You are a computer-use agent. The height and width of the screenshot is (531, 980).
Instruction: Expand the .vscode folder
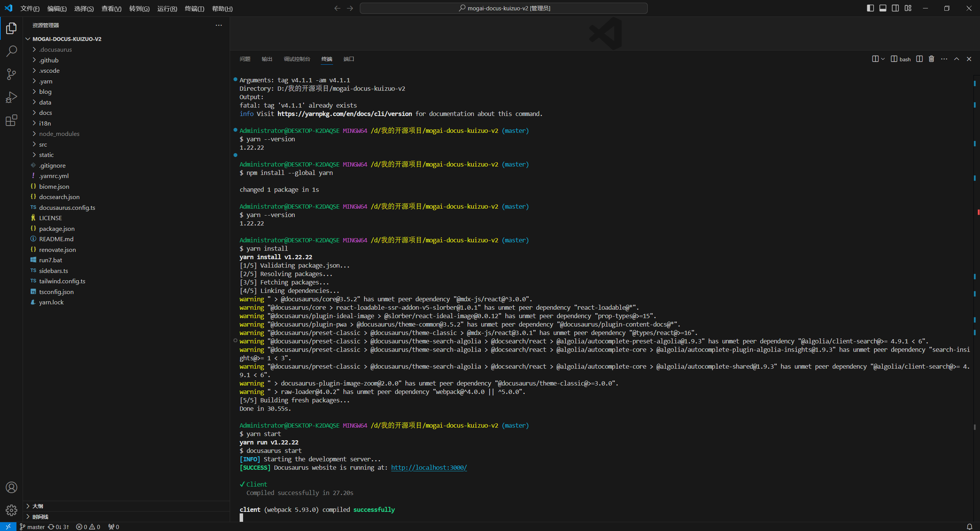click(126, 70)
